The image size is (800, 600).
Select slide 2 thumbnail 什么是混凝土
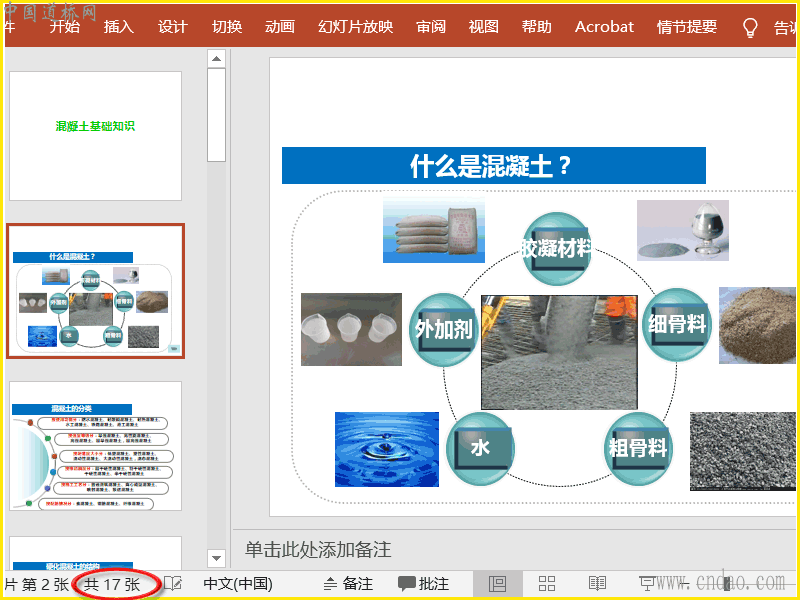tap(95, 291)
